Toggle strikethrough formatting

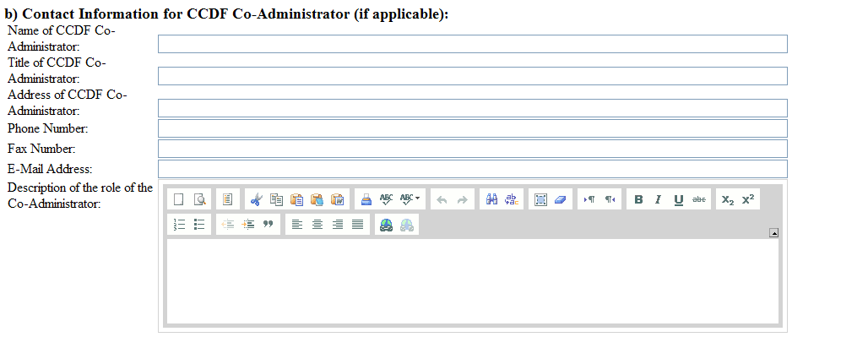[699, 200]
